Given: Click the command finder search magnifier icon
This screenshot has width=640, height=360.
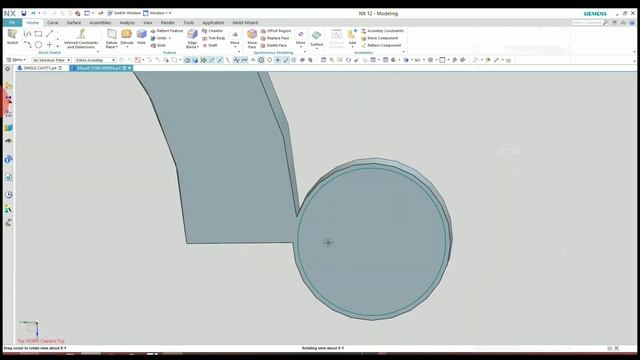Looking at the screenshot, I should (x=605, y=23).
